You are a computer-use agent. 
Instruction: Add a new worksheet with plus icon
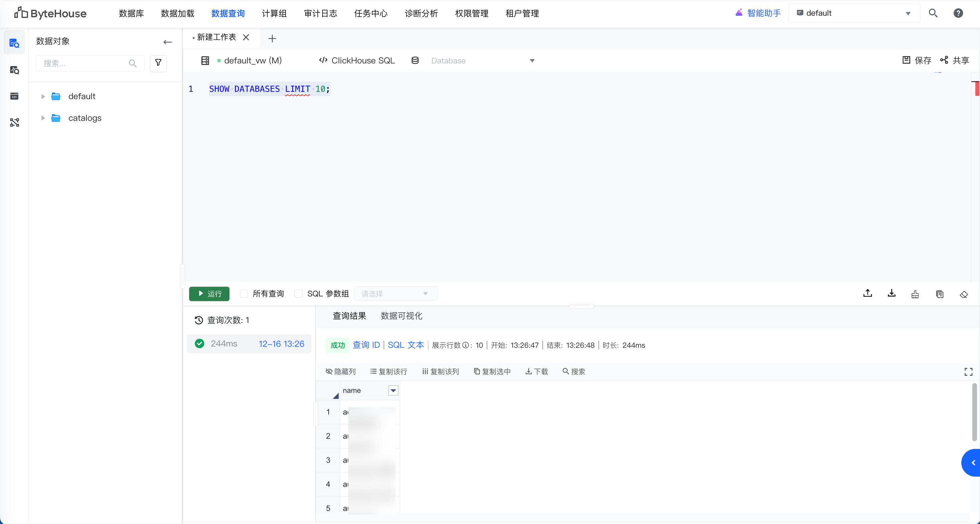click(272, 38)
